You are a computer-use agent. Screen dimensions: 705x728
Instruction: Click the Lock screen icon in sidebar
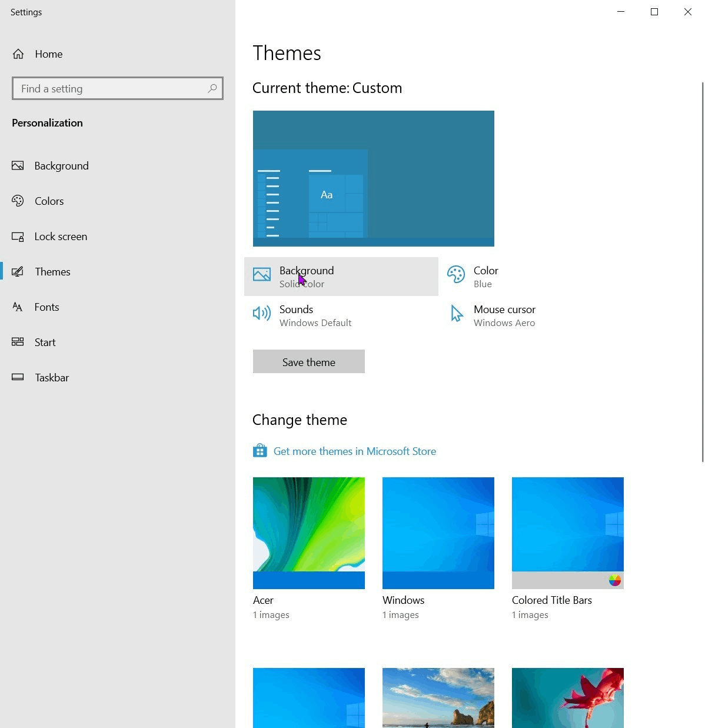(x=18, y=237)
